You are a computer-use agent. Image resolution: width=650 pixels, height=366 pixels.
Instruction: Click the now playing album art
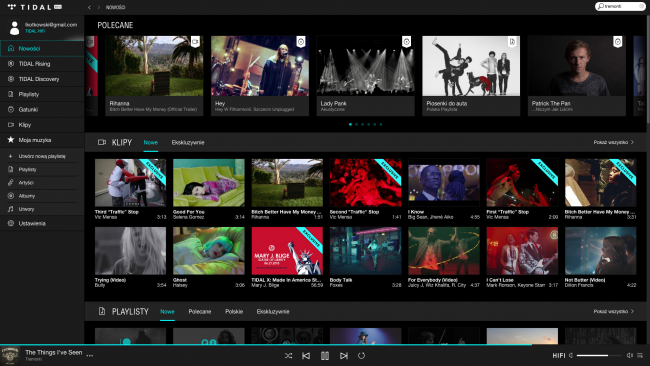[10, 356]
